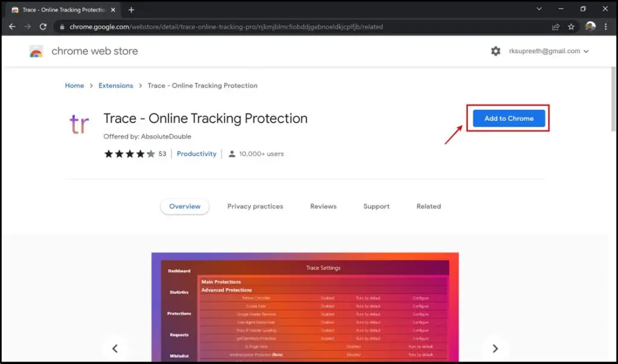Click the '10,000+ users' text
Image resolution: width=618 pixels, height=364 pixels.
(261, 154)
